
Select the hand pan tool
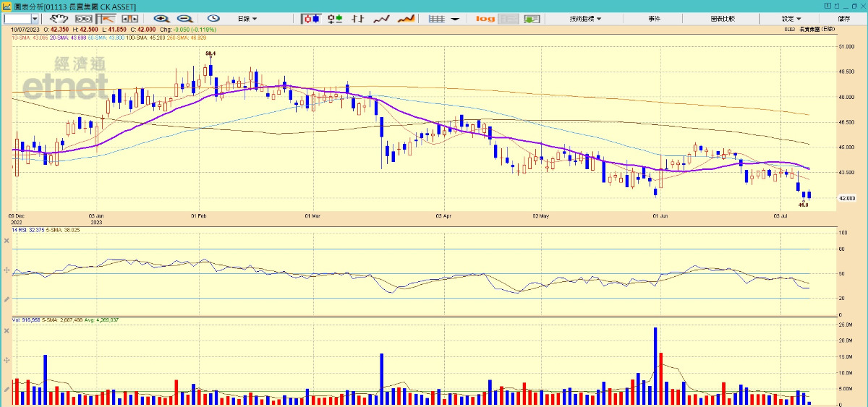click(x=59, y=19)
